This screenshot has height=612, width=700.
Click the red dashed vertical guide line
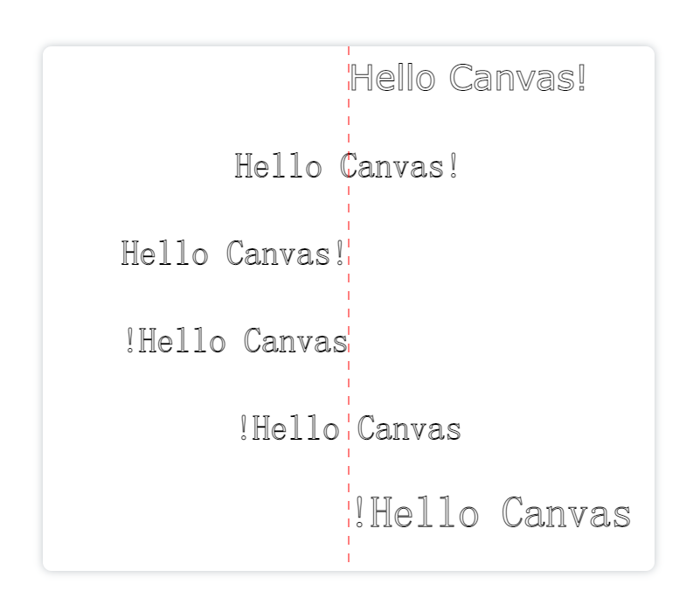[x=349, y=303]
